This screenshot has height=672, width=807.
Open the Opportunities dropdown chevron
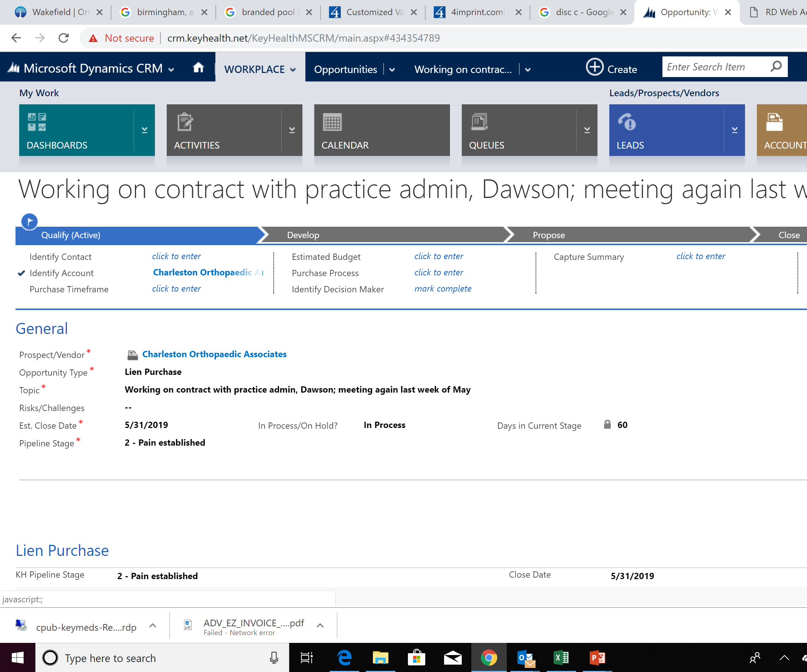tap(392, 70)
